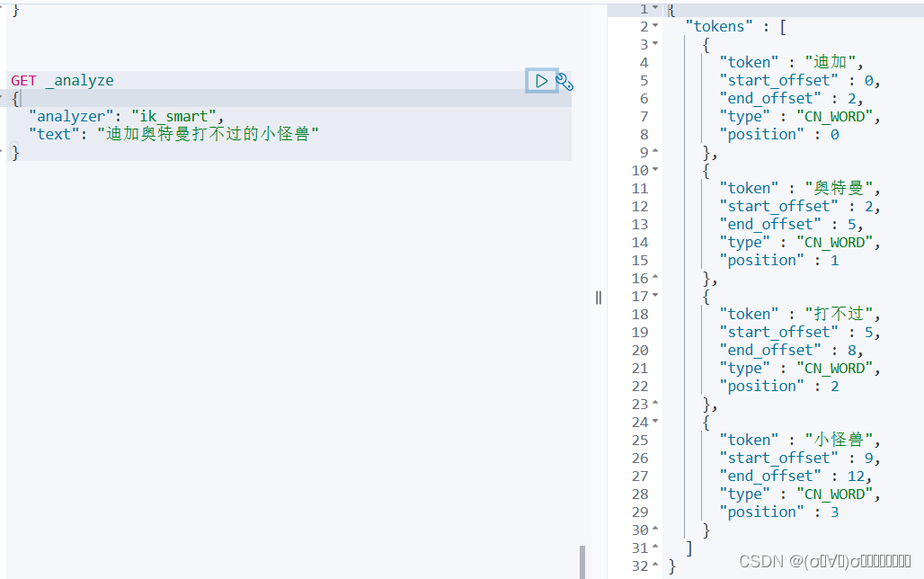924x579 pixels.
Task: Click the "end_offset" : 12 line
Action: point(795,476)
